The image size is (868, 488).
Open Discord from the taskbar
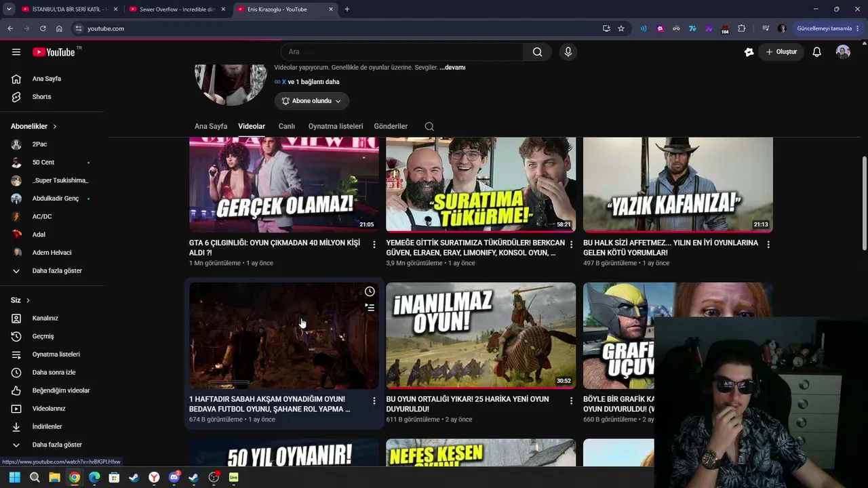(174, 477)
